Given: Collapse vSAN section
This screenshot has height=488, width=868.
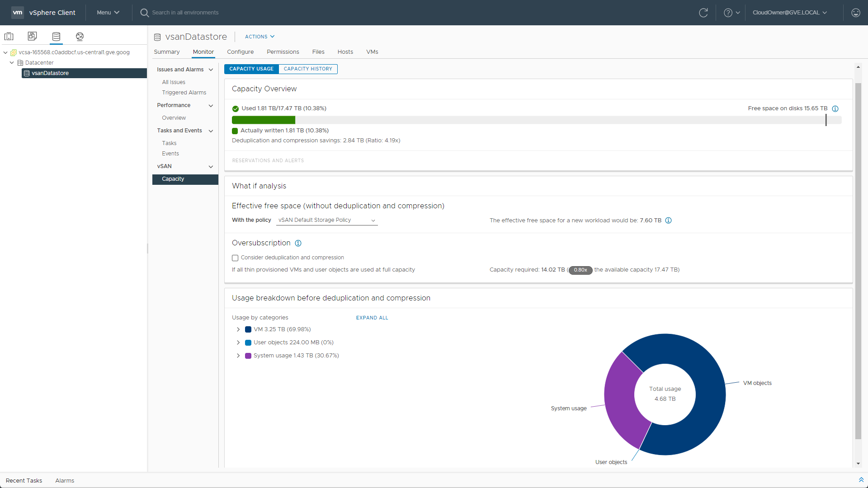Looking at the screenshot, I should click(211, 167).
